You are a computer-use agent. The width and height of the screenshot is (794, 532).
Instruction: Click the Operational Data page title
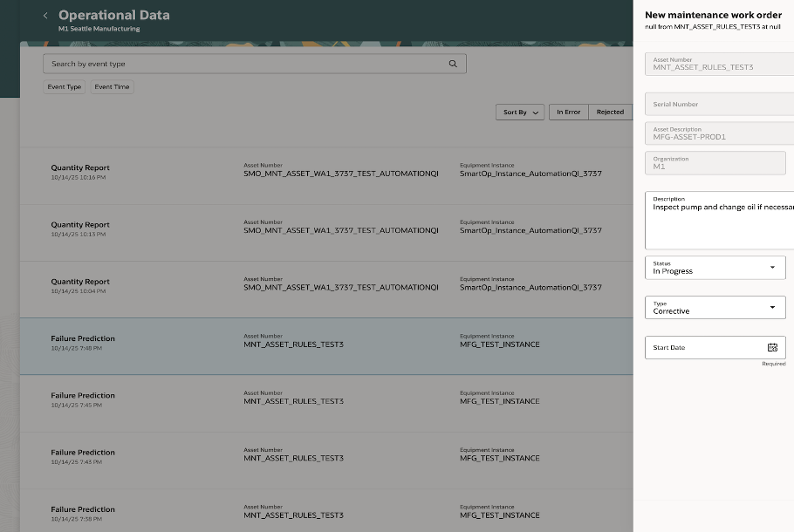coord(114,15)
